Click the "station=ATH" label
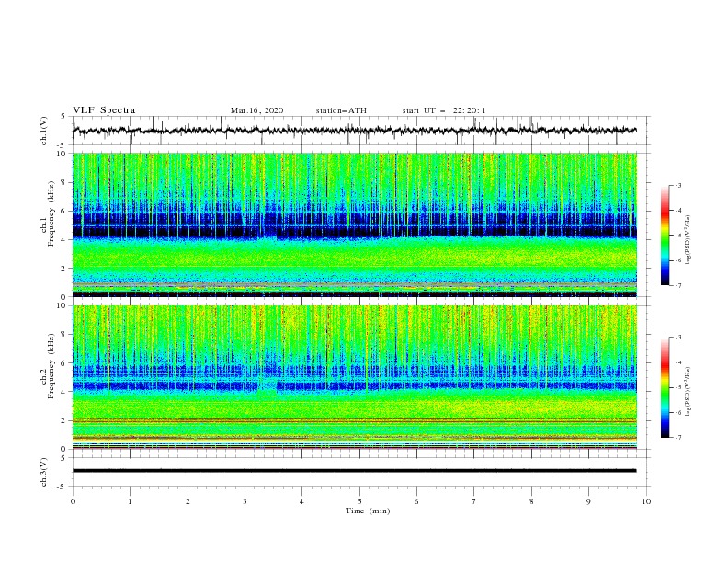 click(x=341, y=110)
